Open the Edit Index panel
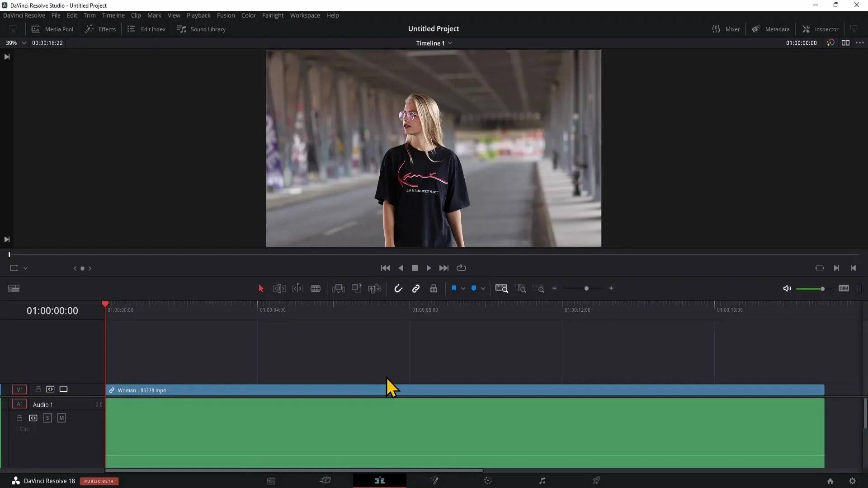Image resolution: width=868 pixels, height=488 pixels. [x=146, y=29]
